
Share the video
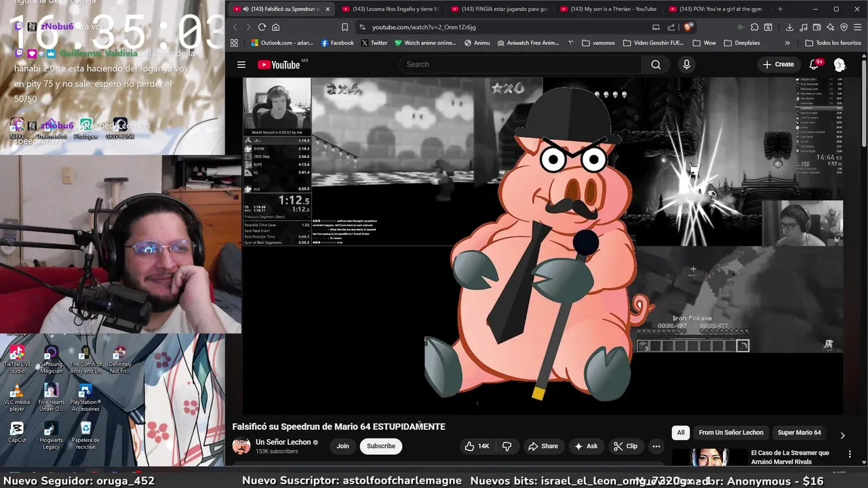click(x=543, y=446)
